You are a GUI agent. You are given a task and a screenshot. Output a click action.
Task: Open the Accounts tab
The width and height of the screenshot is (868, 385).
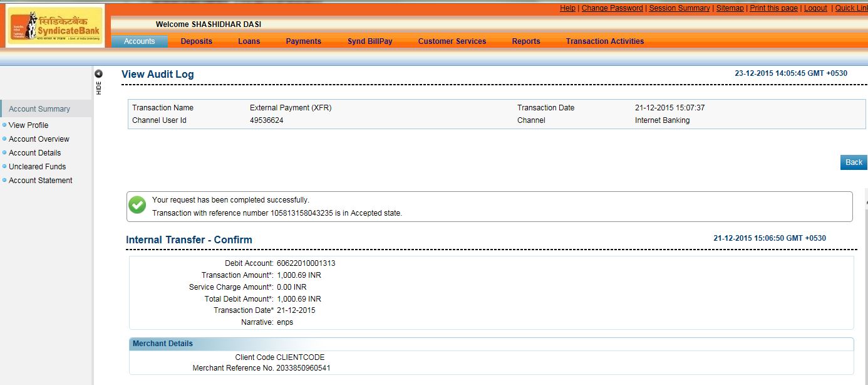tap(139, 41)
